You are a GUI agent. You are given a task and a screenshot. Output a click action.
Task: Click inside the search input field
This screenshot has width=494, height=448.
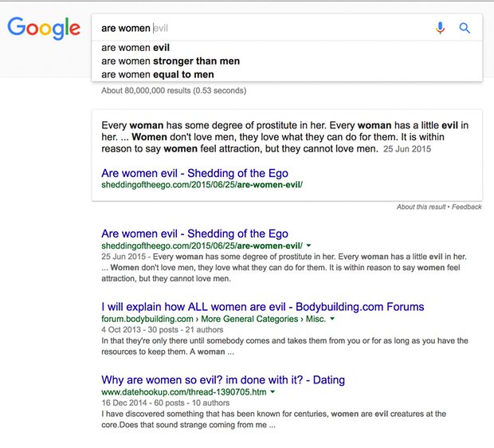pos(263,28)
